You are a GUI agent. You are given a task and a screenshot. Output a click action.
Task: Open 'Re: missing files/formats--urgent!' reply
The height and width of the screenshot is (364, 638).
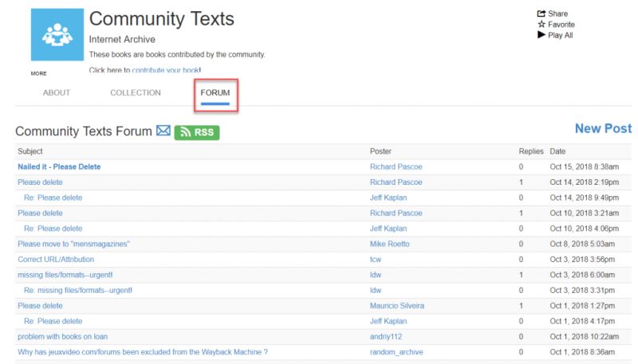click(x=78, y=290)
